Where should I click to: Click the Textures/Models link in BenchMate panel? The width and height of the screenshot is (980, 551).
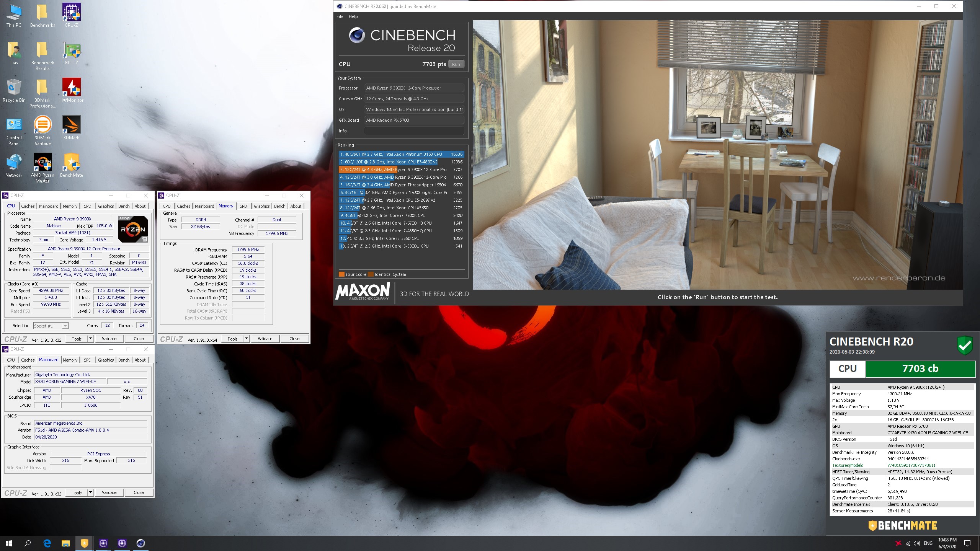(848, 465)
